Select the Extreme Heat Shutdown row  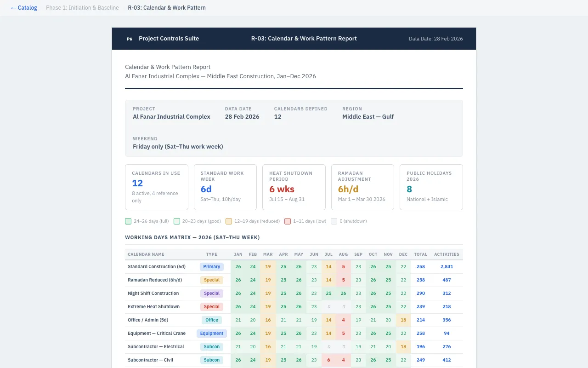click(x=153, y=307)
